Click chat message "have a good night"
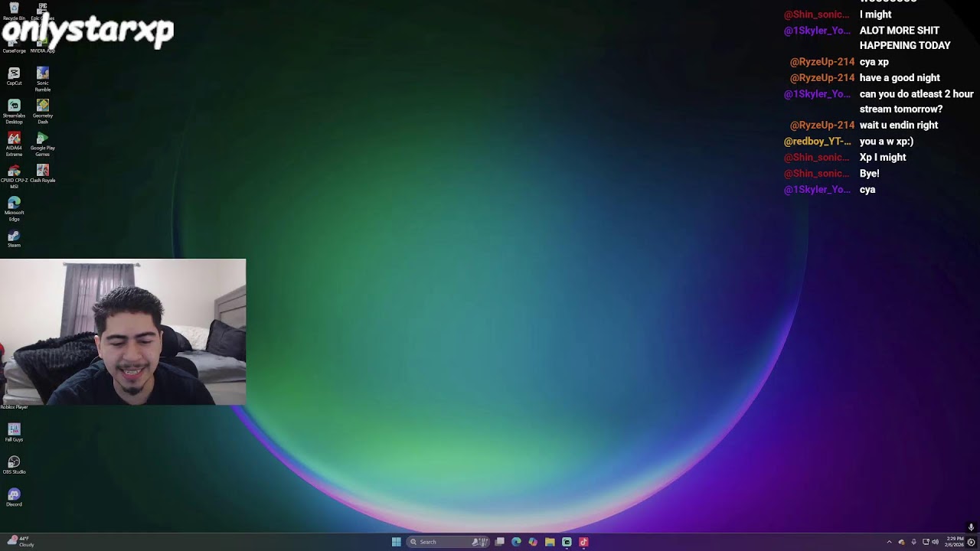 900,78
